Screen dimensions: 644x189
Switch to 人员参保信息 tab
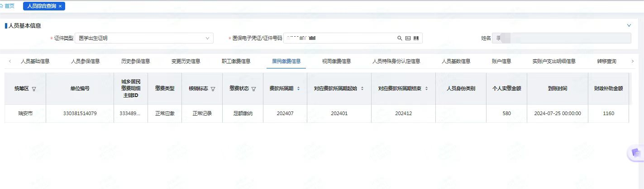tap(85, 61)
